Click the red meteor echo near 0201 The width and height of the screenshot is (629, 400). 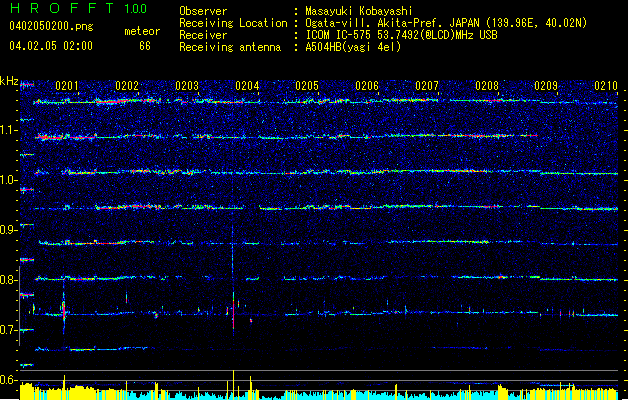click(63, 311)
